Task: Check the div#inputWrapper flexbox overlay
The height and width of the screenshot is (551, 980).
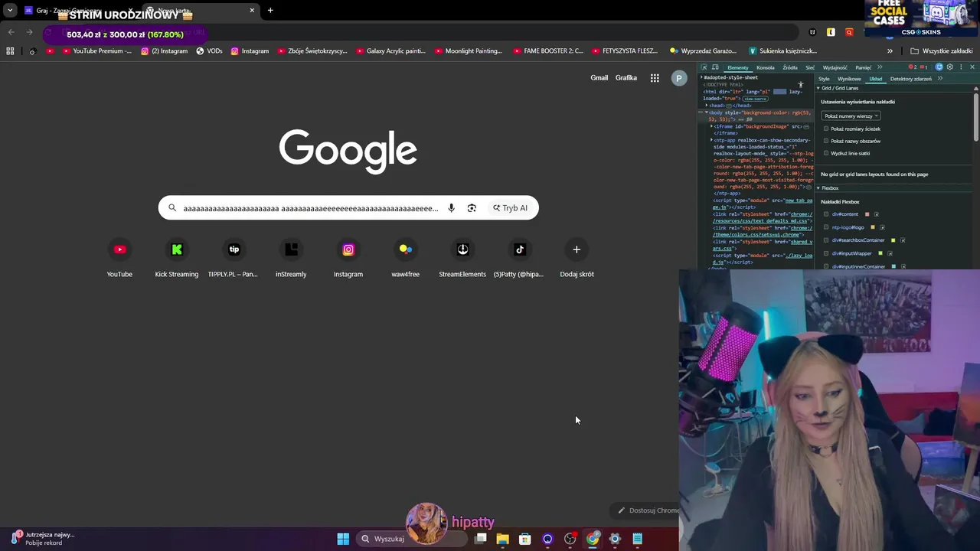Action: (826, 253)
